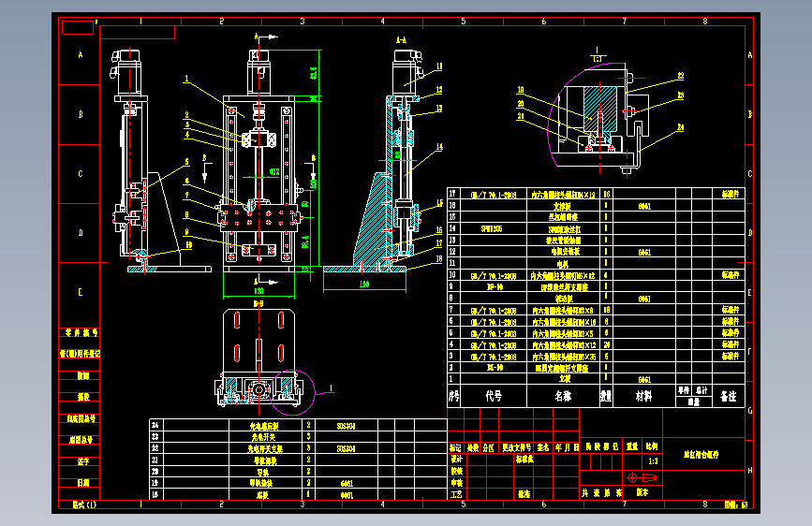Click the 电机 name in row 11
The image size is (812, 526).
click(x=563, y=264)
